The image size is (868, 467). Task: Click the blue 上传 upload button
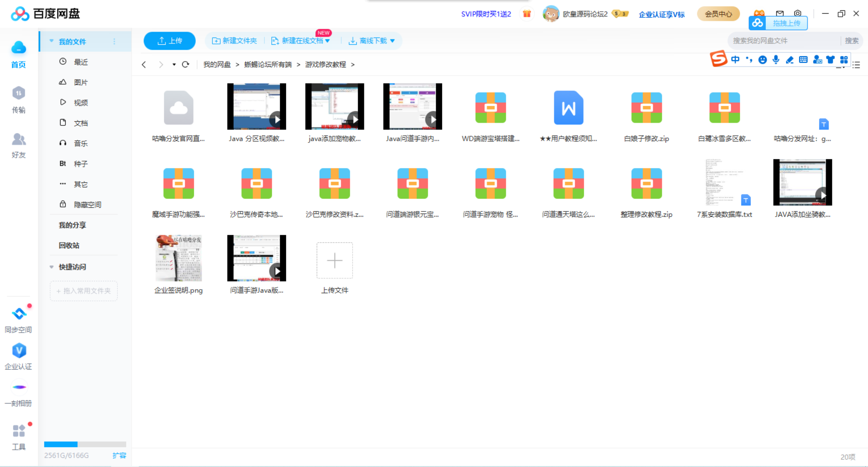170,41
